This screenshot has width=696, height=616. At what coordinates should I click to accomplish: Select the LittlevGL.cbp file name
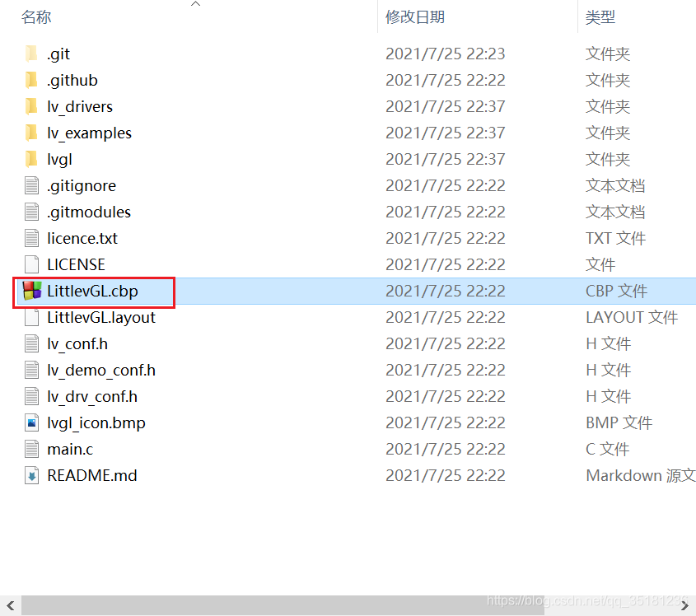[92, 292]
